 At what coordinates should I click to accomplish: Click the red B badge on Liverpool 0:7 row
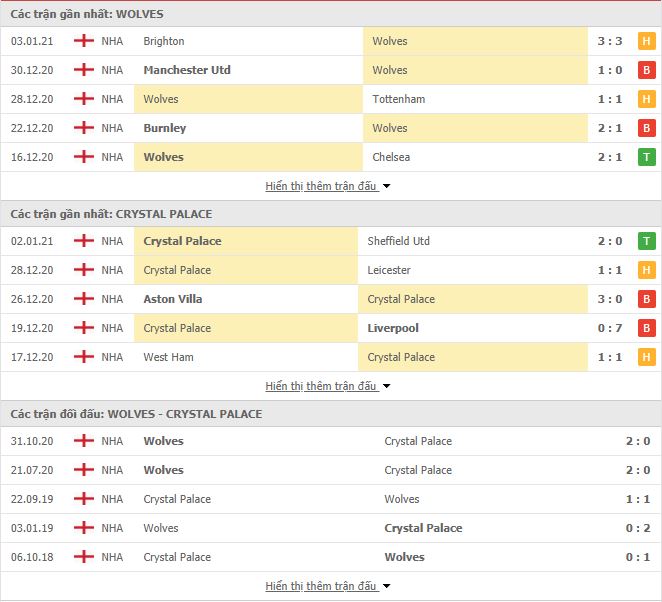coord(646,328)
